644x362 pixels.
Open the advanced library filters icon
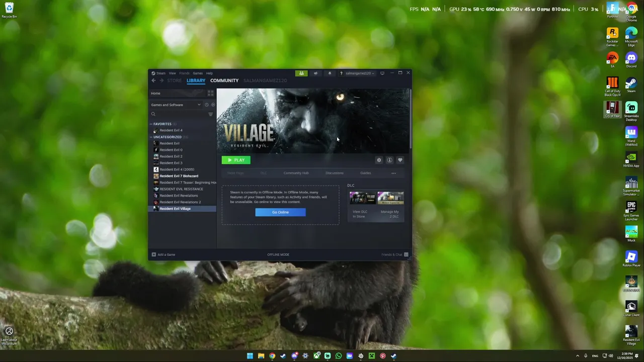211,114
